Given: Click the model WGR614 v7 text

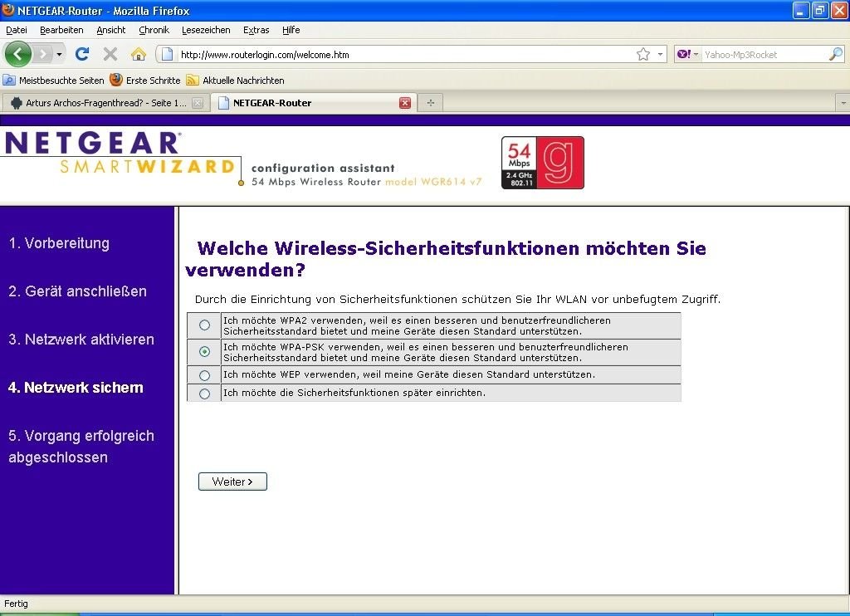Looking at the screenshot, I should pos(433,182).
